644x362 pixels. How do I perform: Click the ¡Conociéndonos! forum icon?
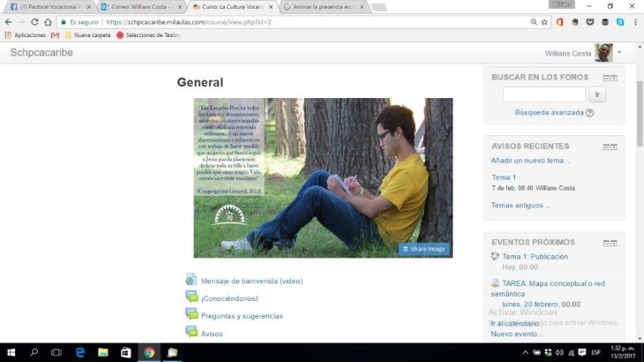point(191,298)
